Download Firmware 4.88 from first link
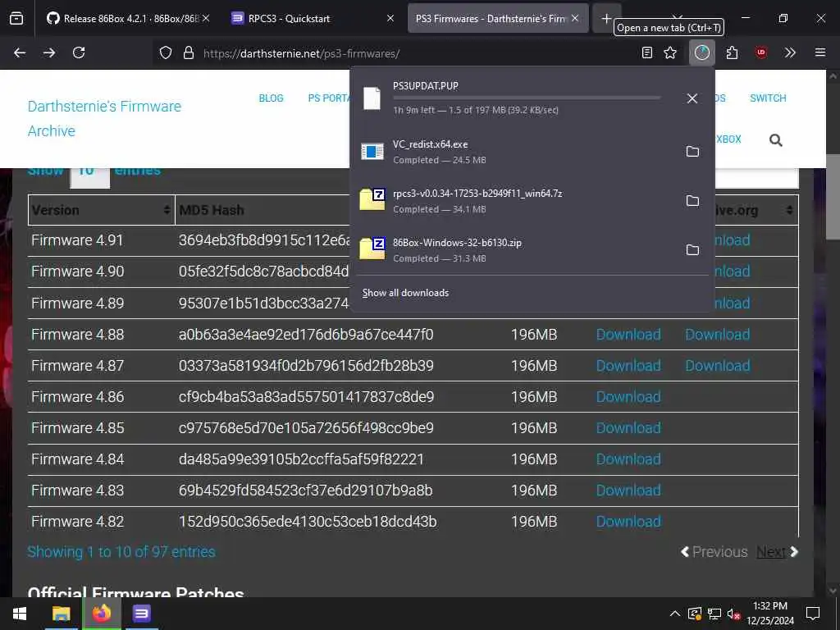 click(628, 335)
